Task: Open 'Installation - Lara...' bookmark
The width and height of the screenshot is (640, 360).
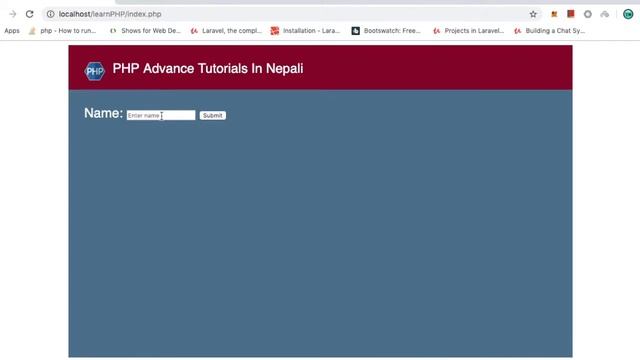Action: coord(305,31)
